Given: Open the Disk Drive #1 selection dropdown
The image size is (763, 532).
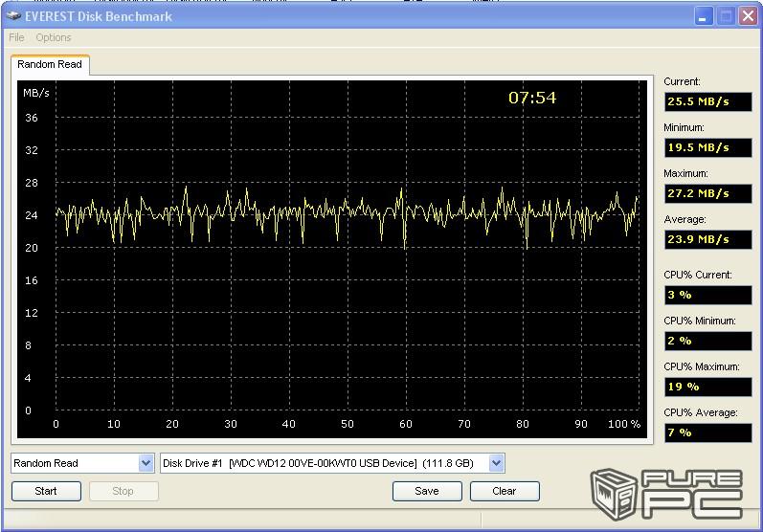Looking at the screenshot, I should coord(496,463).
